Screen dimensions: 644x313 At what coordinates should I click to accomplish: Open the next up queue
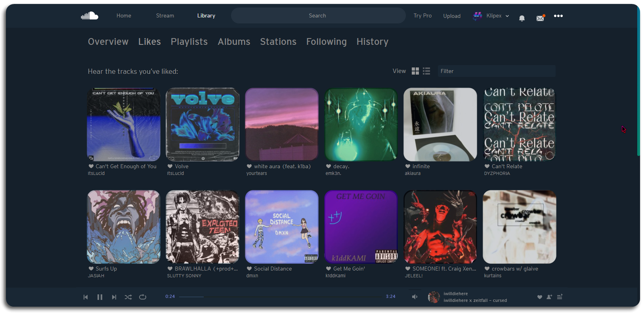click(560, 297)
